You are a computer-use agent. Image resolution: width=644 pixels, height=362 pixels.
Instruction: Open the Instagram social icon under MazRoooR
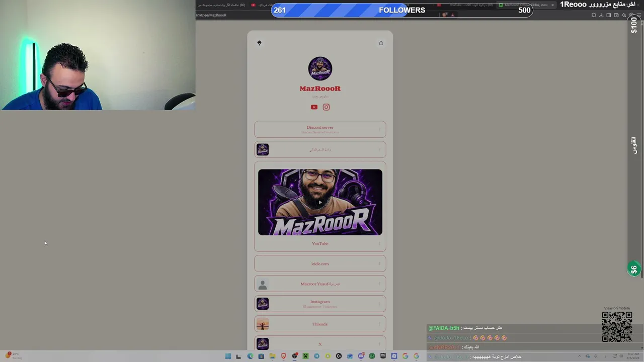click(x=326, y=107)
